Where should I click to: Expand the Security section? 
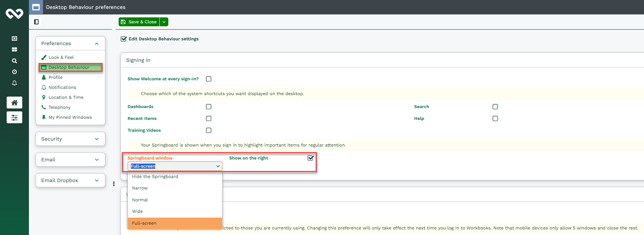pos(70,139)
